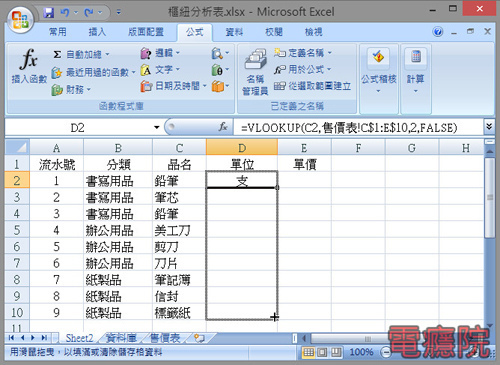
Task: Open the 日期及時間 functions menu
Action: [x=173, y=86]
